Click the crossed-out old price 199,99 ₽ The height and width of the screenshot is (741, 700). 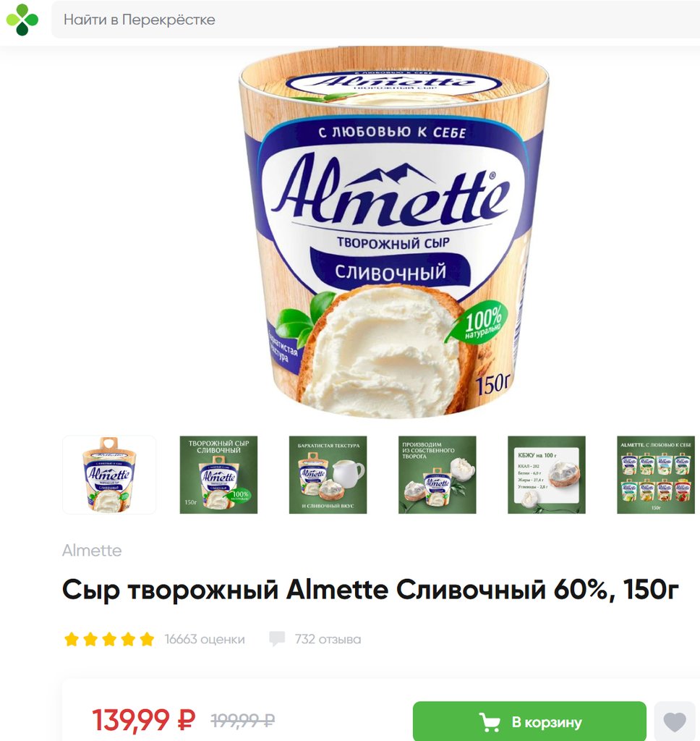243,720
